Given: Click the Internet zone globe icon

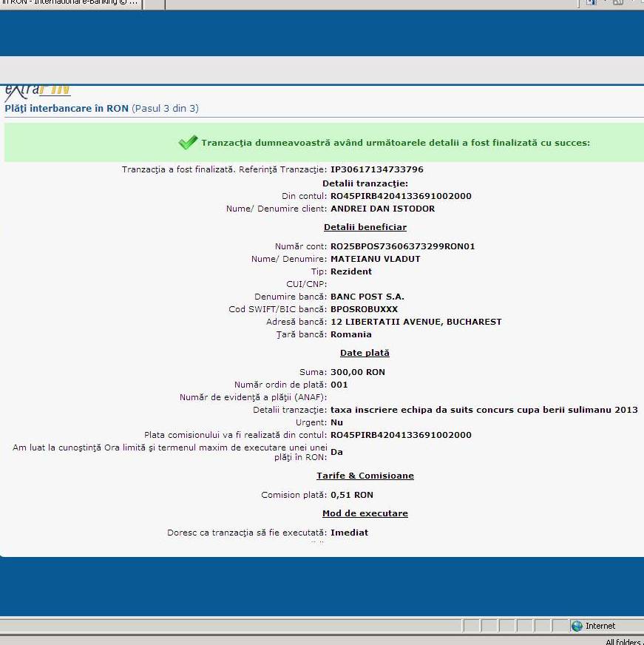Looking at the screenshot, I should [x=577, y=626].
